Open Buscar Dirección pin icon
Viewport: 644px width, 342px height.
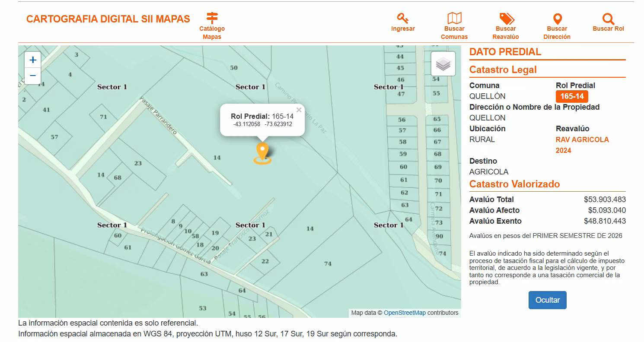pos(558,19)
